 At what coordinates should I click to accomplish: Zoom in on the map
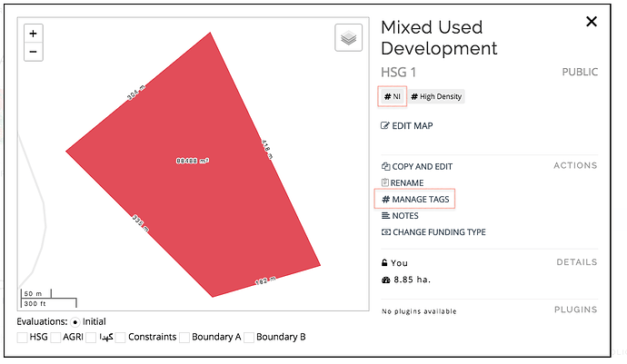(34, 34)
